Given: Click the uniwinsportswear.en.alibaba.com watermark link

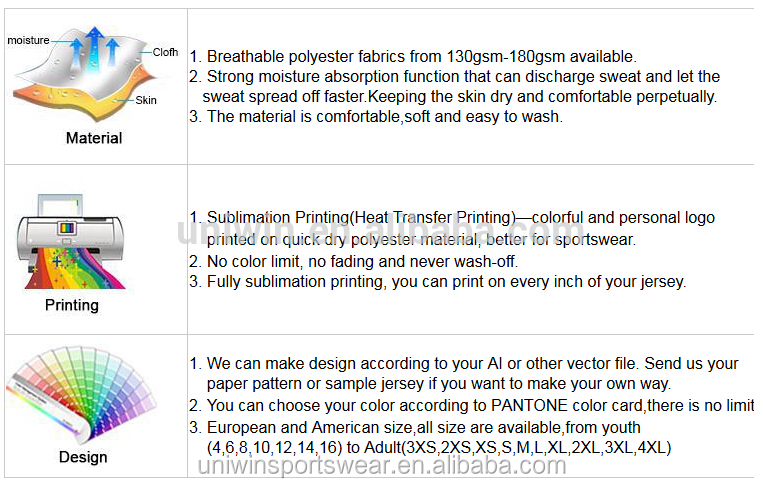Looking at the screenshot, I should (382, 466).
